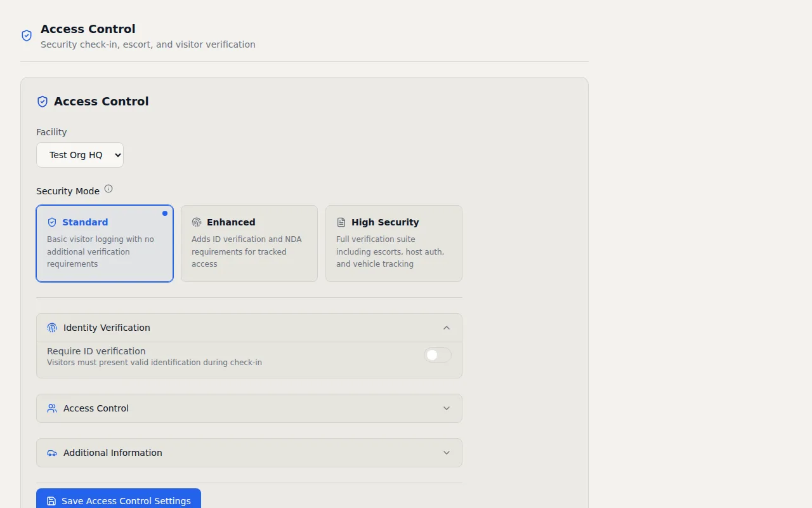Image resolution: width=812 pixels, height=508 pixels.
Task: Click the car icon on Additional Information section
Action: coord(51,453)
